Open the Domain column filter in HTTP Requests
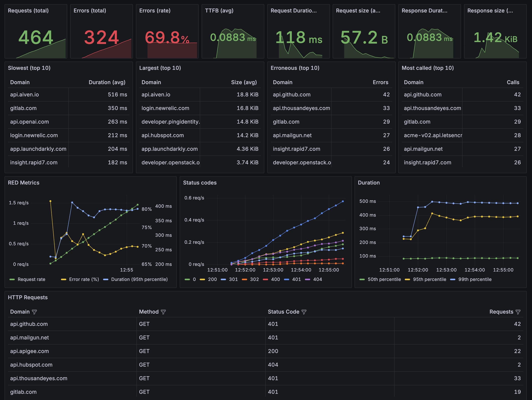Viewport: 532px width, 400px height. tap(34, 312)
